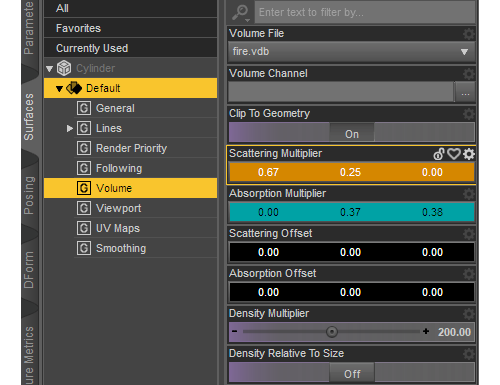The width and height of the screenshot is (500, 385).
Task: Open gear menu for Density Multiplier
Action: tap(469, 314)
